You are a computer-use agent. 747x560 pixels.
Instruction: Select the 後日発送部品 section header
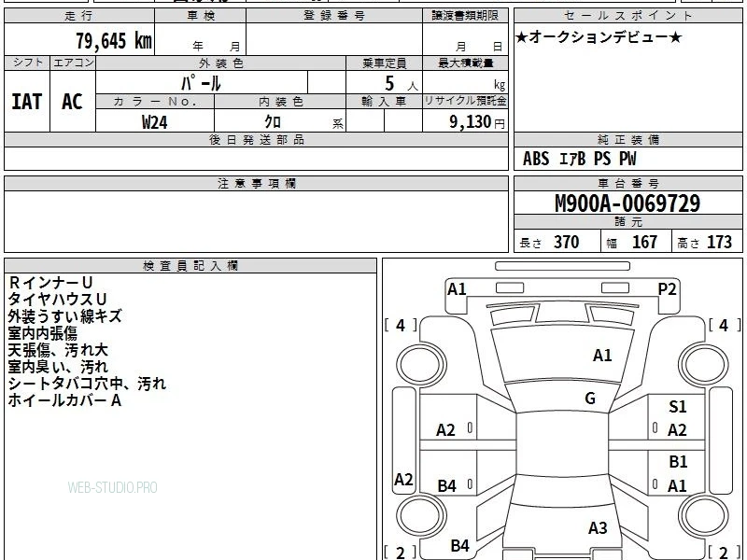pyautogui.click(x=256, y=139)
